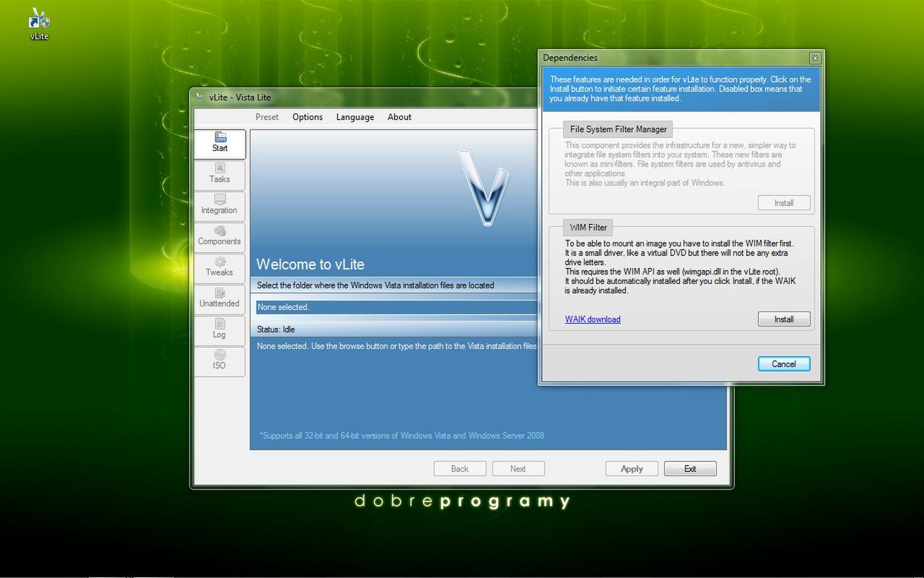Select the Tweaks sidebar section
The image size is (924, 578).
[219, 268]
